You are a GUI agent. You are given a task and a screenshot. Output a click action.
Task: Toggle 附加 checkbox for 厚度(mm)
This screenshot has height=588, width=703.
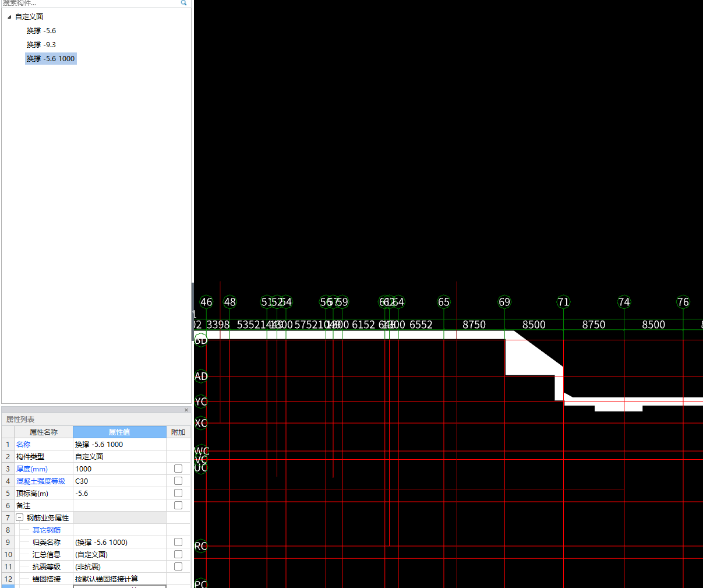tap(178, 469)
